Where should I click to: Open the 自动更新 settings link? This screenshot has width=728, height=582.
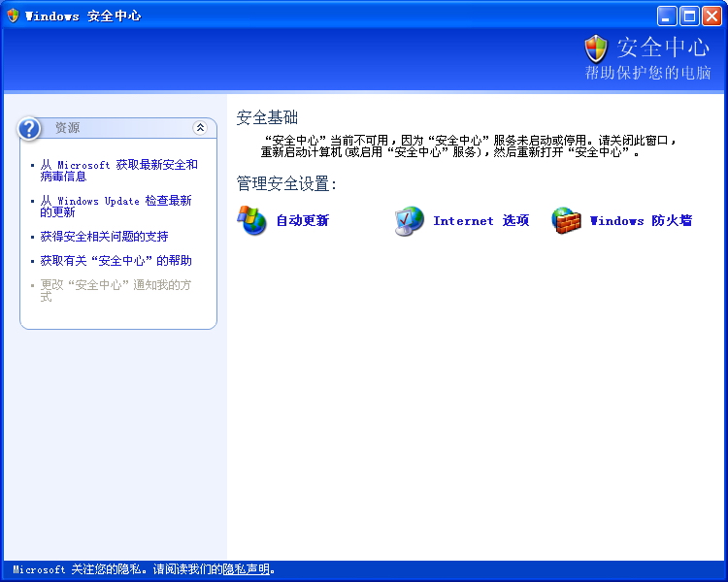point(302,220)
